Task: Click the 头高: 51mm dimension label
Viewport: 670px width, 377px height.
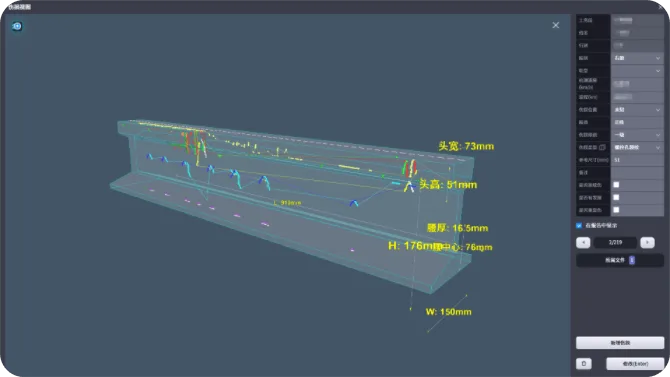Action: tap(448, 185)
